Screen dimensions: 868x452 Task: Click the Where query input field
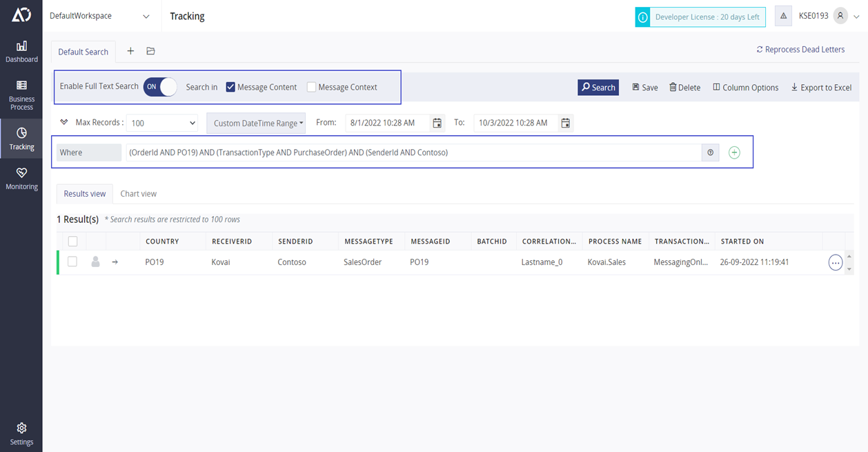pyautogui.click(x=413, y=153)
